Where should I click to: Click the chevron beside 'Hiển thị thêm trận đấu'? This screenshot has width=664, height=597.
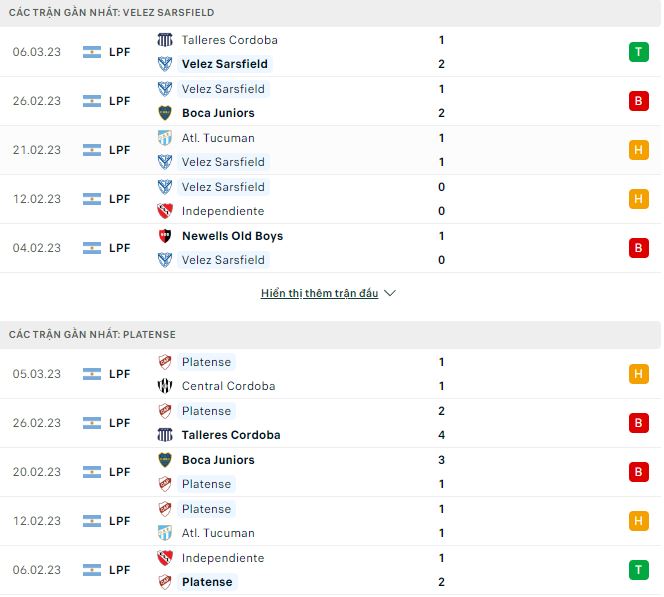(x=390, y=293)
